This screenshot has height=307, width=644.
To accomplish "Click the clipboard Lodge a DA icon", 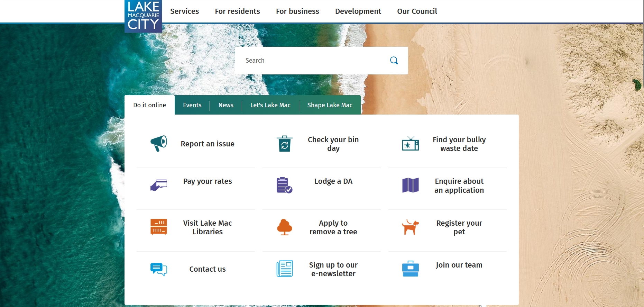I will [285, 185].
